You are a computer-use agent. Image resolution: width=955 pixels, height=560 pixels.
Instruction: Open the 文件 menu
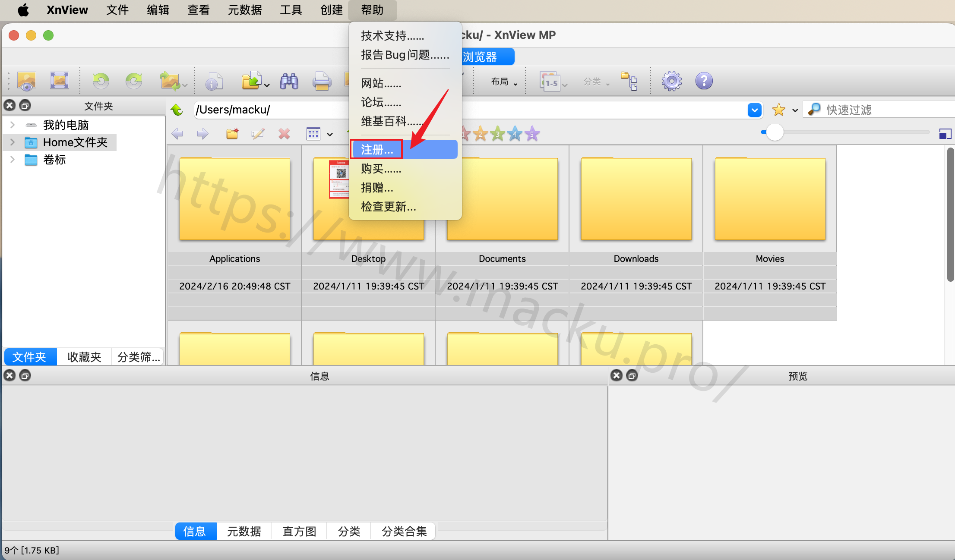coord(117,10)
